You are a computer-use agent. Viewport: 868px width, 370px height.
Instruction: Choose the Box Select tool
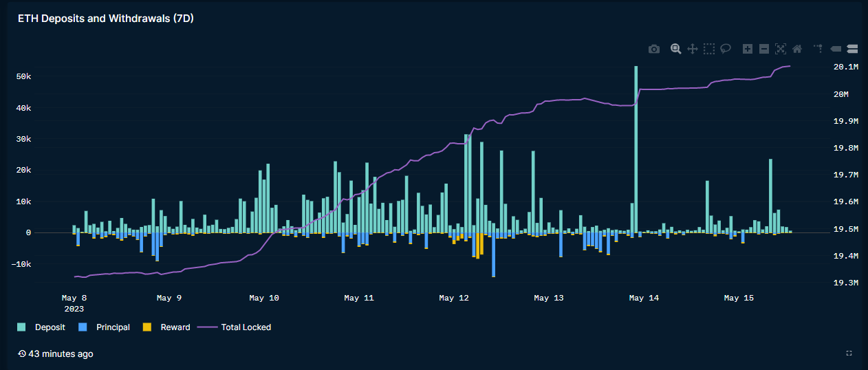click(709, 49)
